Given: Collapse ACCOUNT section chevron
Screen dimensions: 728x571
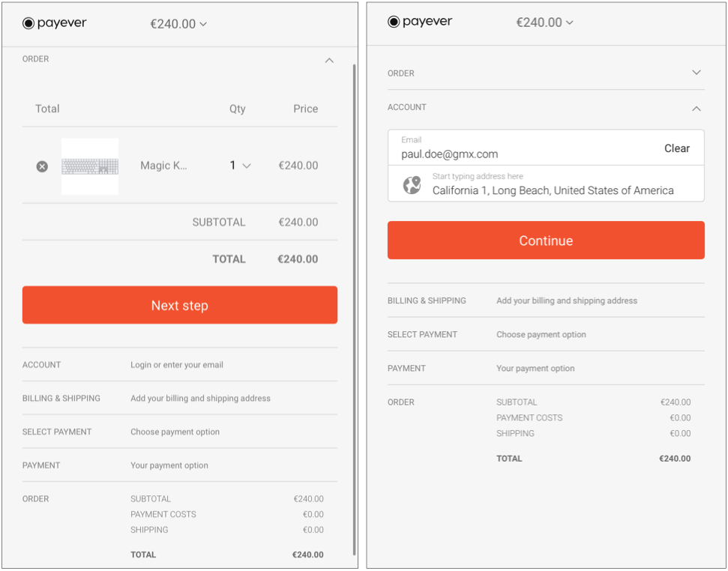Looking at the screenshot, I should point(697,109).
